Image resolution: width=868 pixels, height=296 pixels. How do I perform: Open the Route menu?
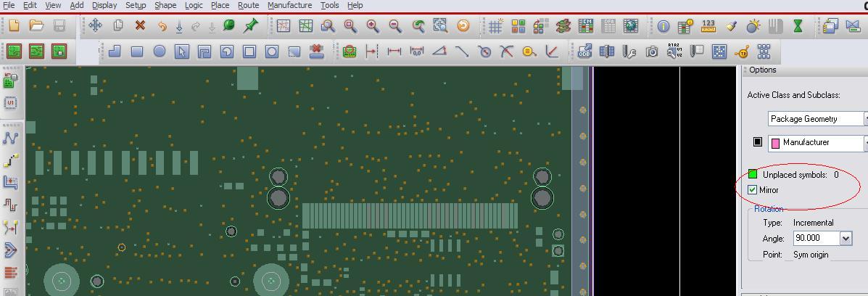(248, 5)
